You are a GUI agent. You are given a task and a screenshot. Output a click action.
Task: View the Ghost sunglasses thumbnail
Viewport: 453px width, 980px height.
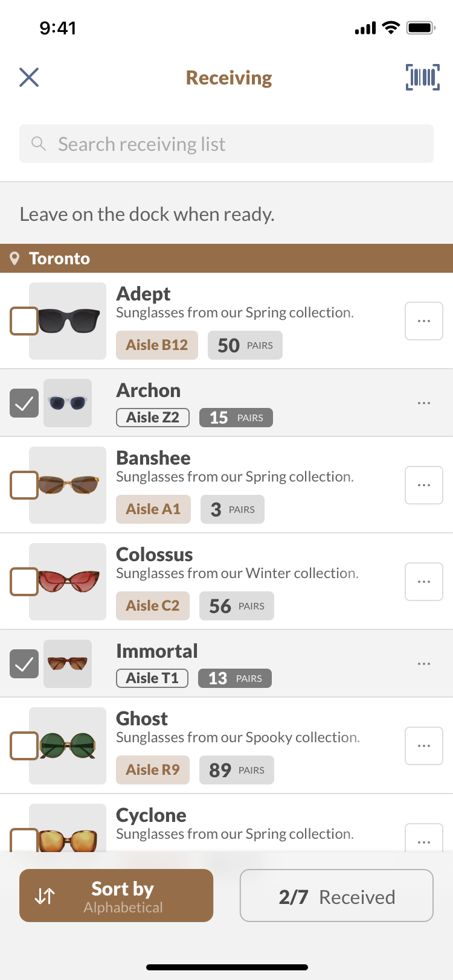(x=68, y=746)
